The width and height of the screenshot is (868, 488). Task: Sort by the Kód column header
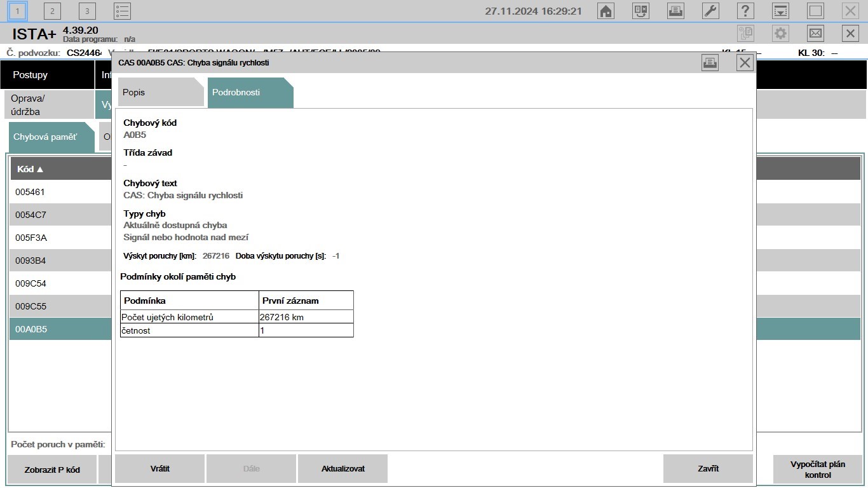click(31, 169)
